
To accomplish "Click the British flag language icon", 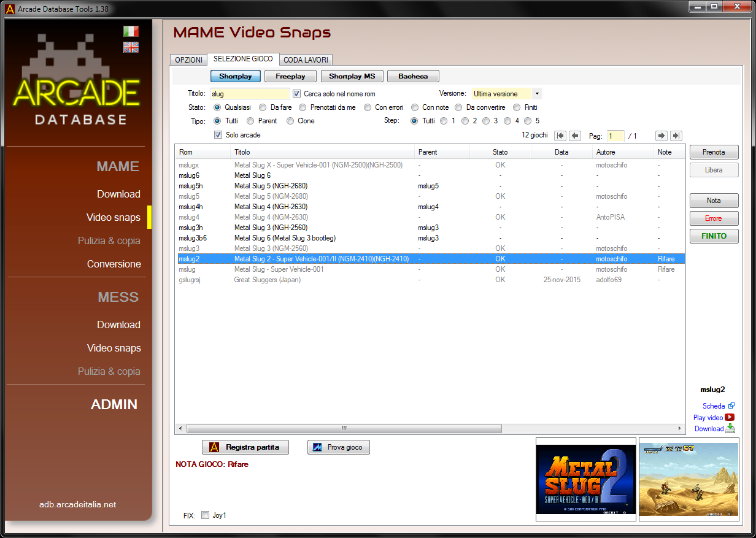I will coord(131,47).
